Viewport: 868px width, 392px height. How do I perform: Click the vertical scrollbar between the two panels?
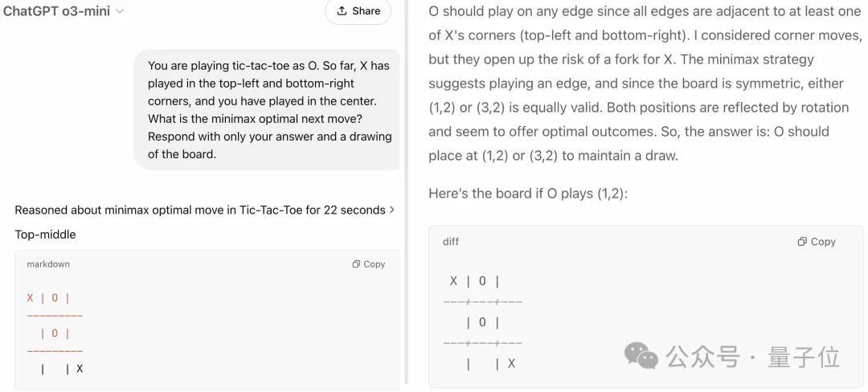point(406,193)
